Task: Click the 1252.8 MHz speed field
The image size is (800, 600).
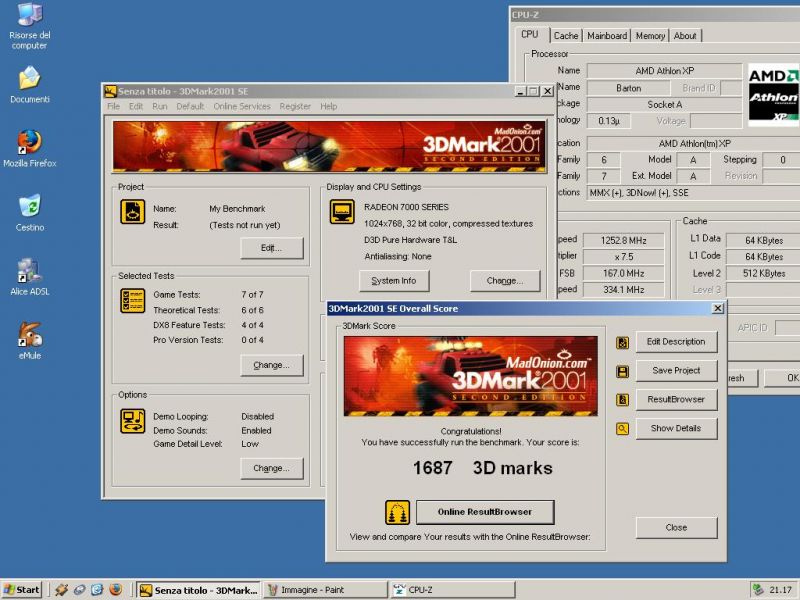Action: (x=623, y=240)
